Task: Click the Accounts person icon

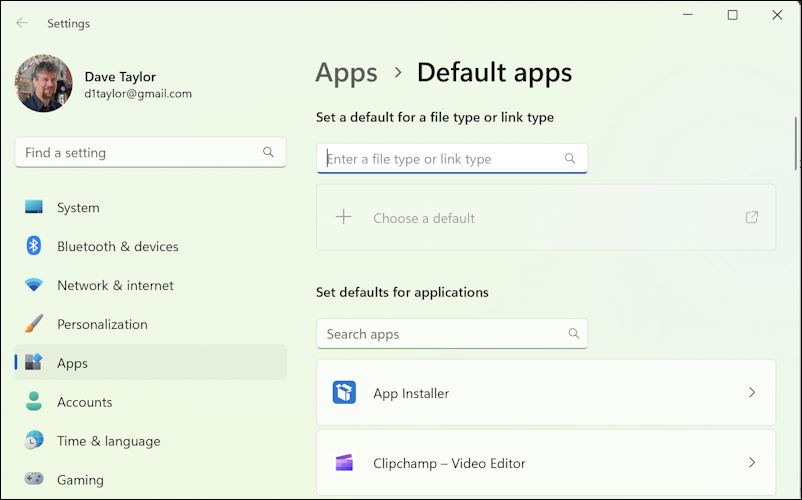Action: point(34,402)
